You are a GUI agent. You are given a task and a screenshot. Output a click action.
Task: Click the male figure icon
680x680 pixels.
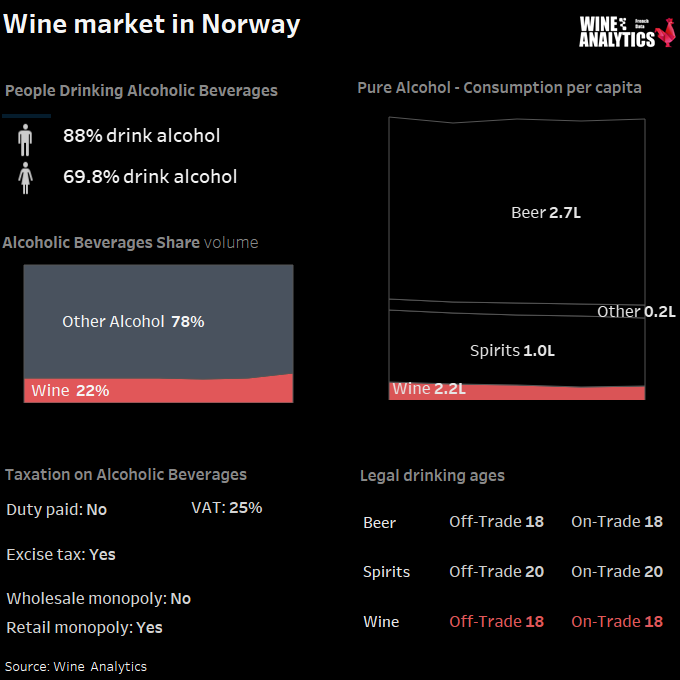click(x=25, y=140)
